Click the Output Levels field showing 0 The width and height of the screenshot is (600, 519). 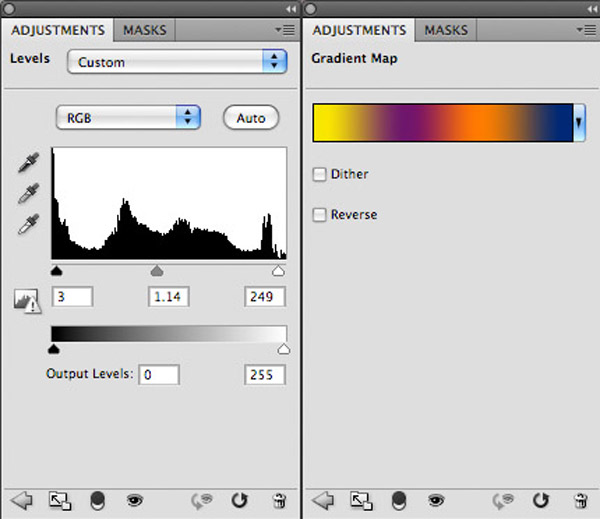point(159,374)
